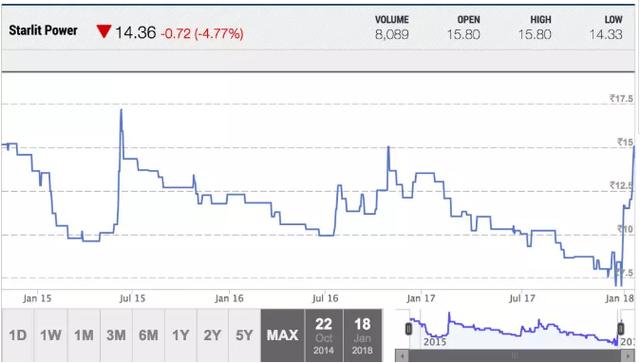Open the start date 22 Oct 2014
This screenshot has width=640, height=363.
click(x=324, y=335)
